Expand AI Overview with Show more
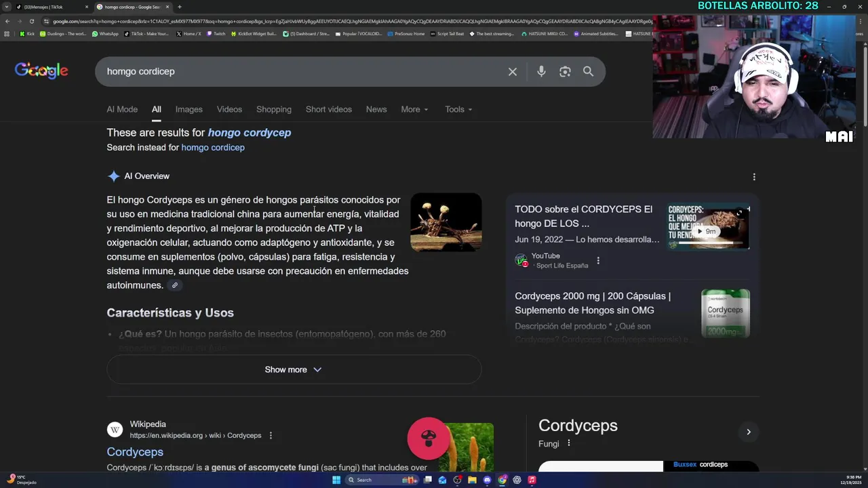Image resolution: width=868 pixels, height=488 pixels. pyautogui.click(x=294, y=369)
